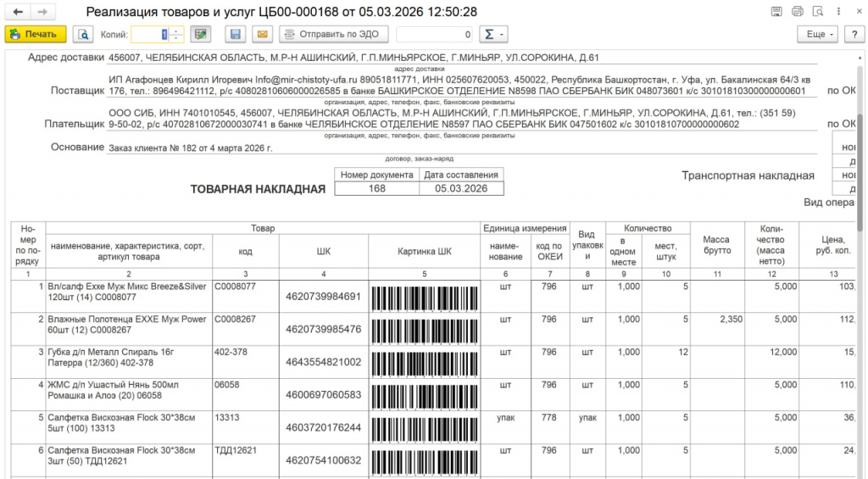
Task: Select the date cell 05.03.2026
Action: click(461, 189)
